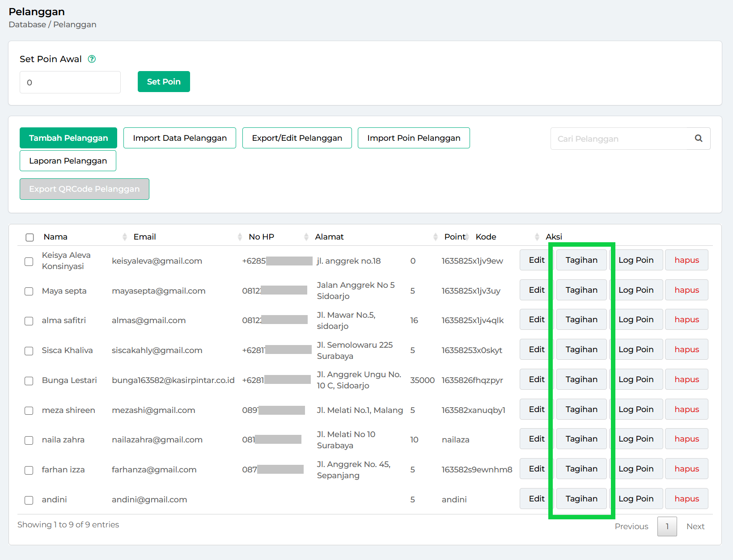
Task: Open Import Data Pelanggan
Action: point(180,138)
